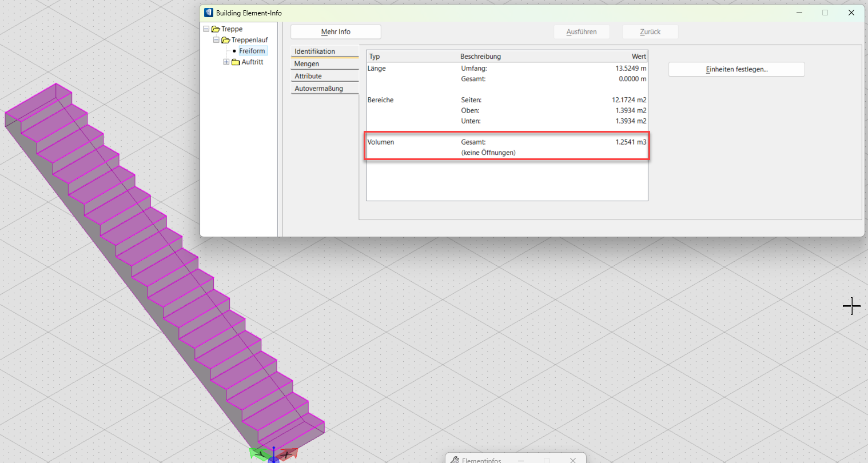Viewport: 868px width, 463px height.
Task: Select the 1.2541 m3 volume value
Action: 631,142
